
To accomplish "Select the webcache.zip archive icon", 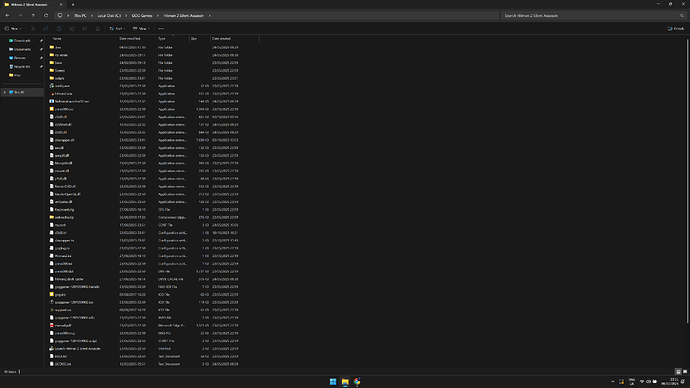I will coord(51,217).
